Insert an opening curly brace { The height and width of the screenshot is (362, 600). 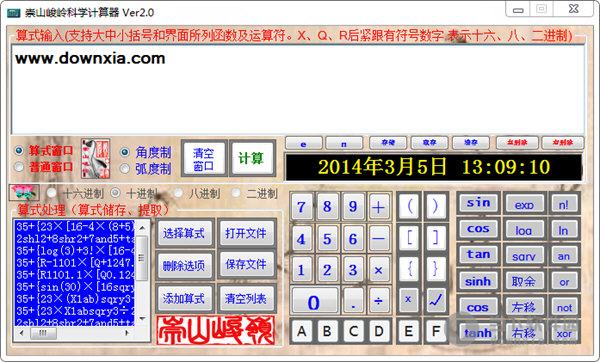pos(409,269)
